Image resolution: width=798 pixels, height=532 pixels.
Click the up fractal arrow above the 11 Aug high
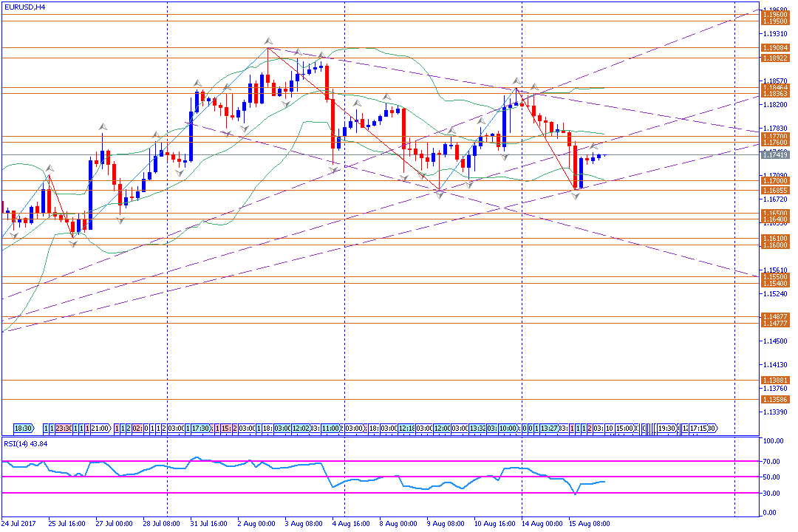(516, 80)
